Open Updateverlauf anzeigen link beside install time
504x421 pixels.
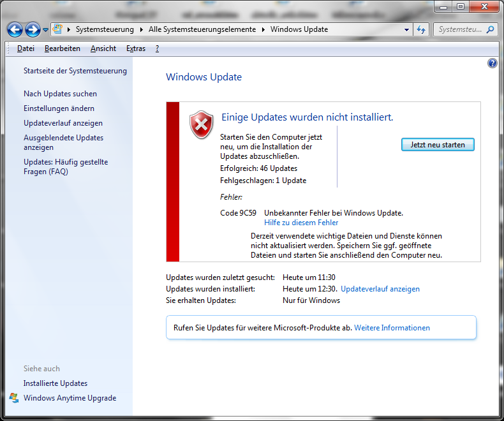(380, 289)
